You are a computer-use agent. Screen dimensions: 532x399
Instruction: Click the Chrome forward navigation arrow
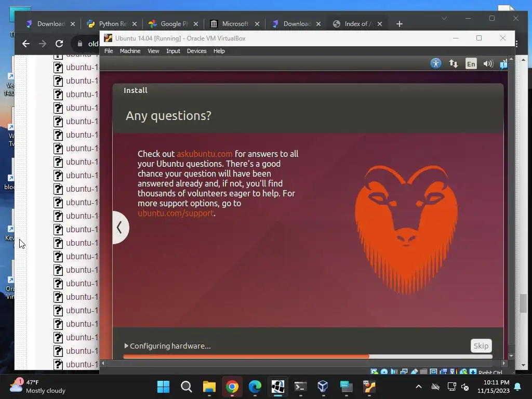43,44
